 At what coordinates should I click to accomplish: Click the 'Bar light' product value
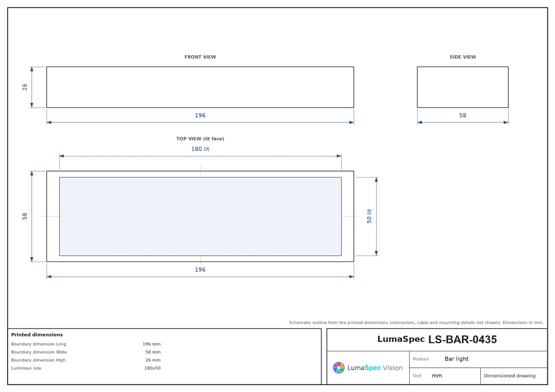tap(456, 359)
